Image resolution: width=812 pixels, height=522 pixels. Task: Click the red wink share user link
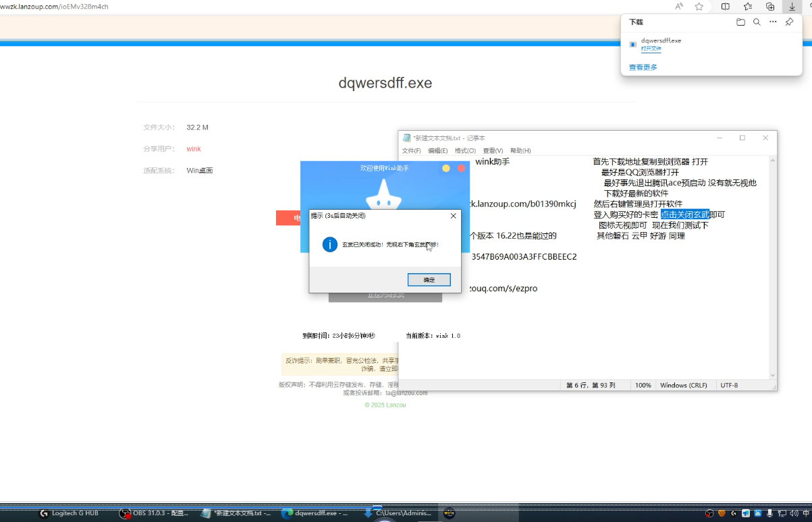coord(194,149)
